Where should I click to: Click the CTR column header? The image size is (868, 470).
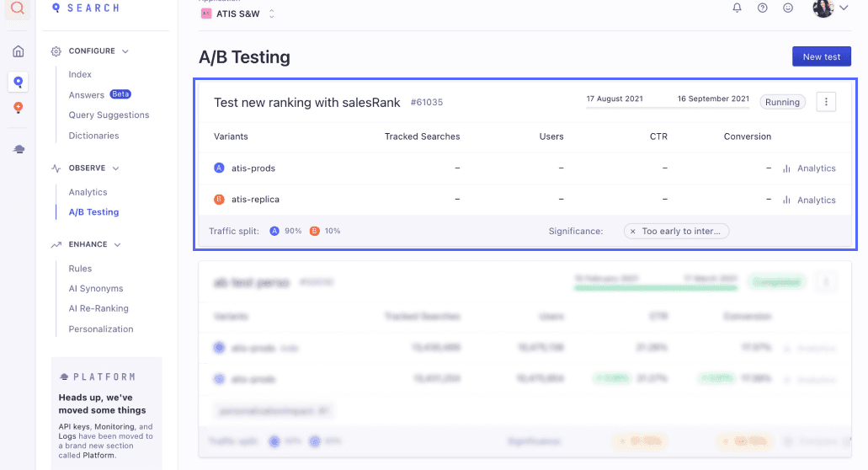(x=658, y=136)
